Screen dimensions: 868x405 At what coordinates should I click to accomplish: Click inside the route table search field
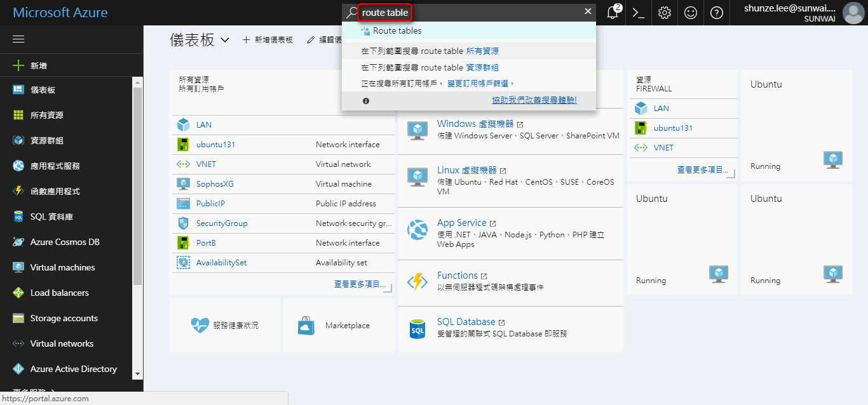(468, 12)
